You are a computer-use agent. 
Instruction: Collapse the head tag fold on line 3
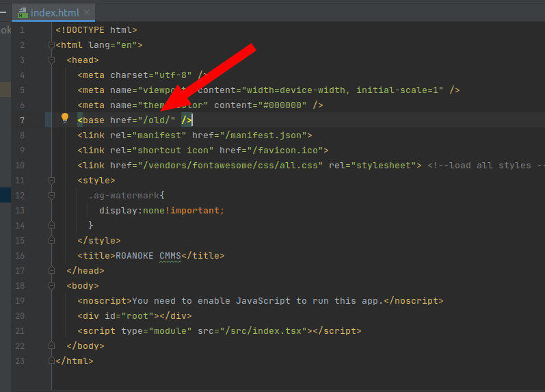[x=51, y=60]
